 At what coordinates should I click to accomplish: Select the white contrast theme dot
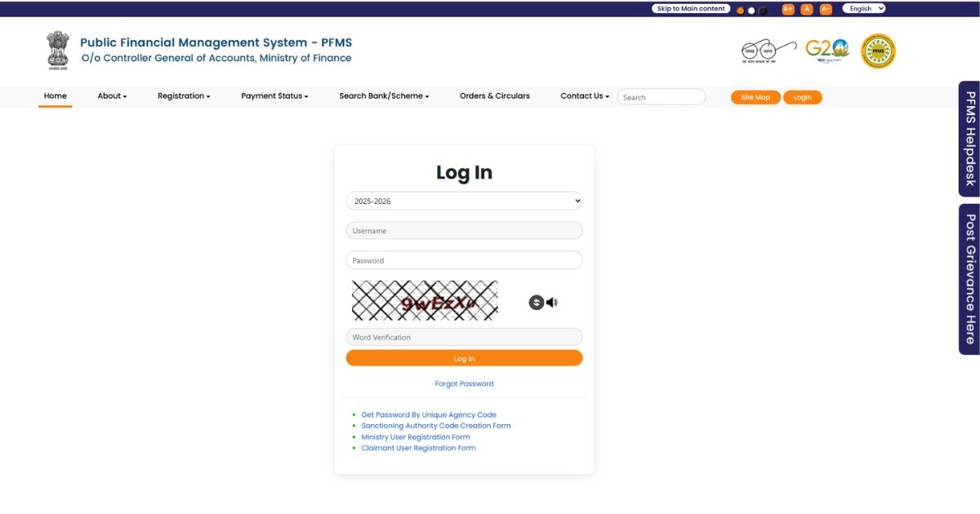(x=751, y=11)
